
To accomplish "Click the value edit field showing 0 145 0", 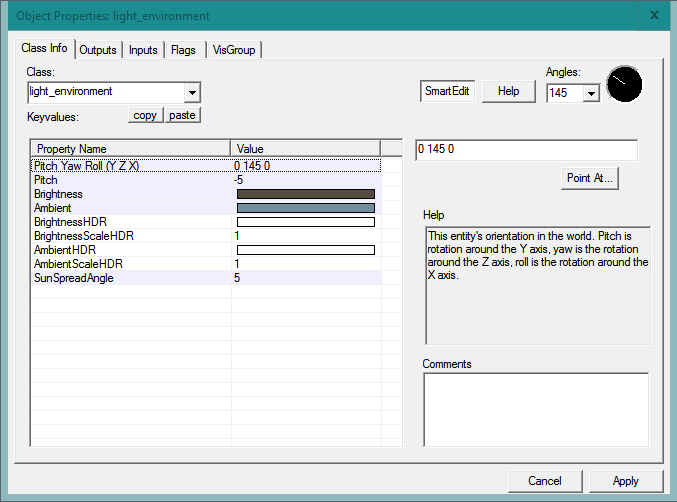I will tap(526, 150).
